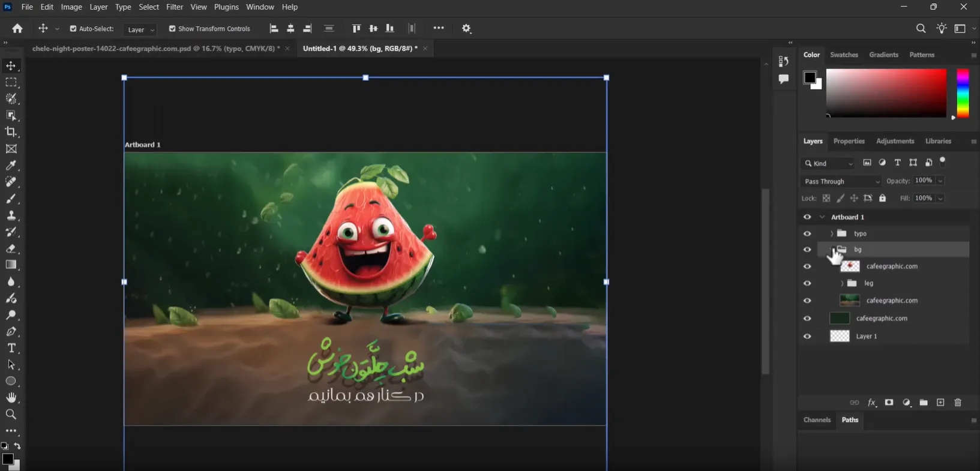Select the Path Selection arrow tool

pos(11,365)
